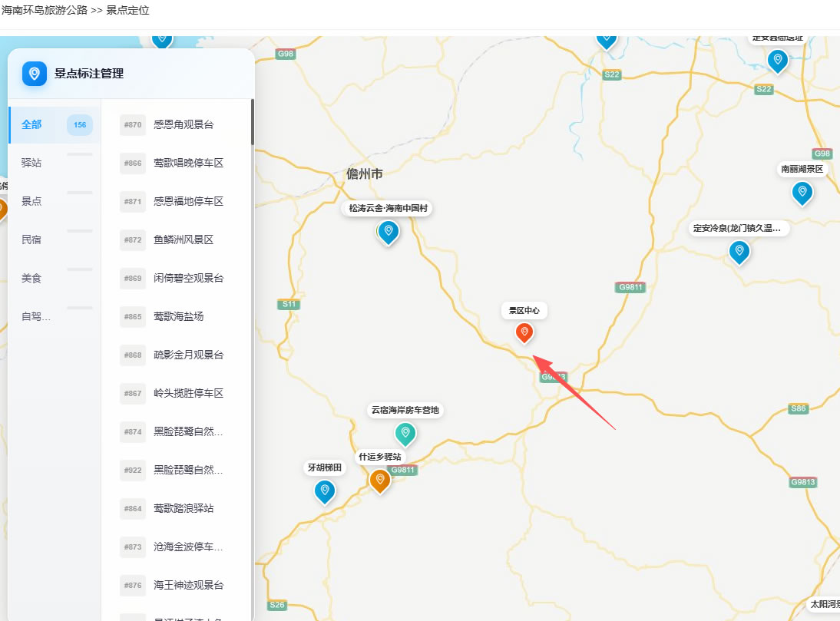Click the 定安冷泉 blue marker
The height and width of the screenshot is (621, 840).
click(x=739, y=252)
